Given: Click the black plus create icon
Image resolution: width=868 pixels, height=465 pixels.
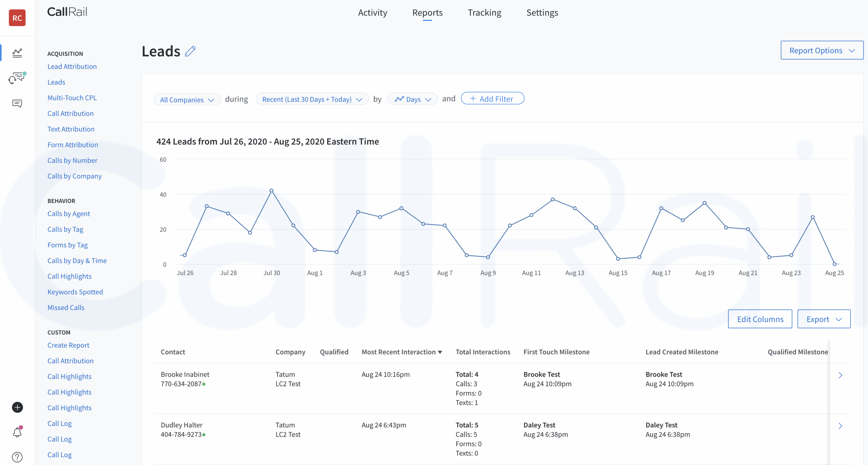Looking at the screenshot, I should tap(17, 407).
